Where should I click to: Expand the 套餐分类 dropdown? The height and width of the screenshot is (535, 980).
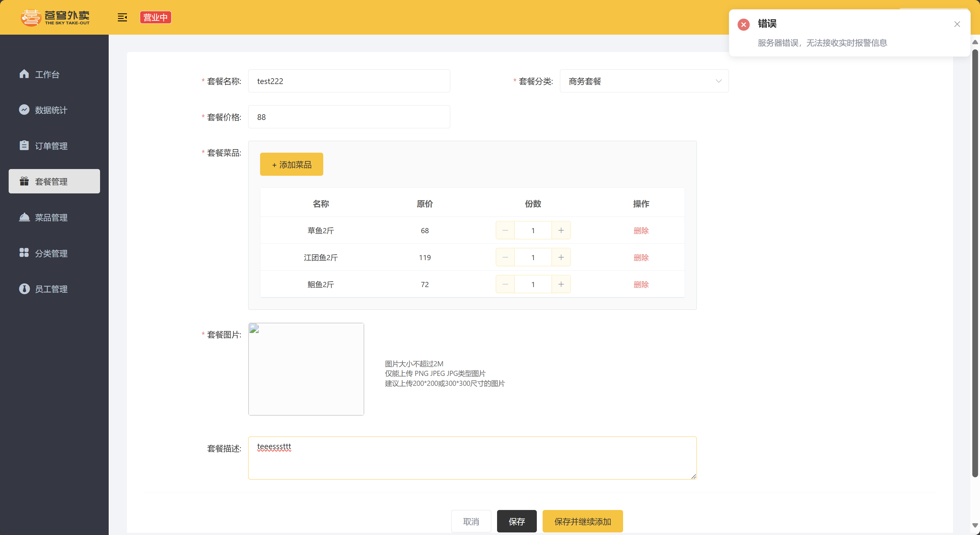click(x=644, y=81)
